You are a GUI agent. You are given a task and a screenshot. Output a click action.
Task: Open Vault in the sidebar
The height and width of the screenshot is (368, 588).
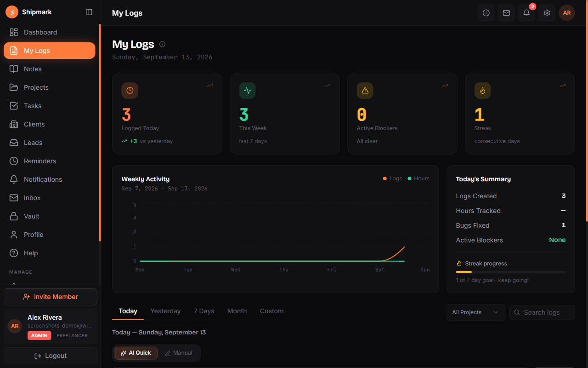point(50,216)
